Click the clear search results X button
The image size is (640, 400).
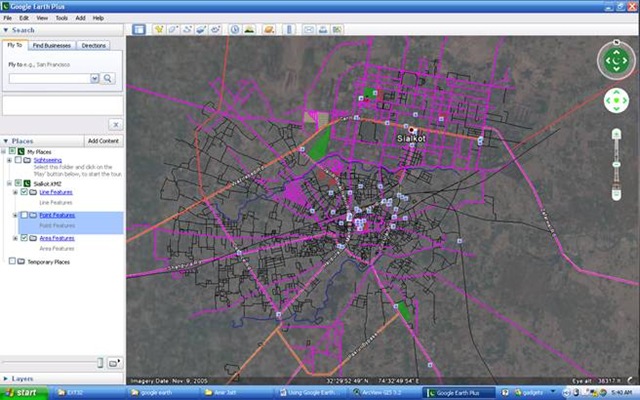coord(116,124)
